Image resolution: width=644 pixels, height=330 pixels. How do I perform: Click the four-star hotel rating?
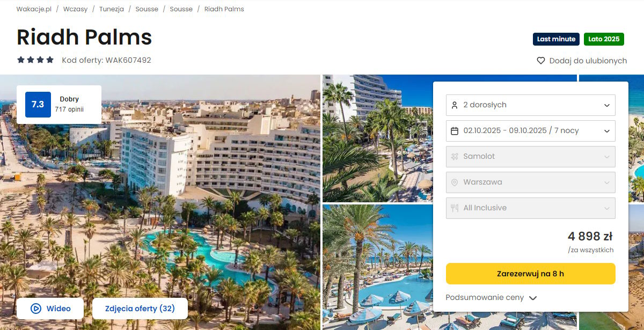point(35,60)
